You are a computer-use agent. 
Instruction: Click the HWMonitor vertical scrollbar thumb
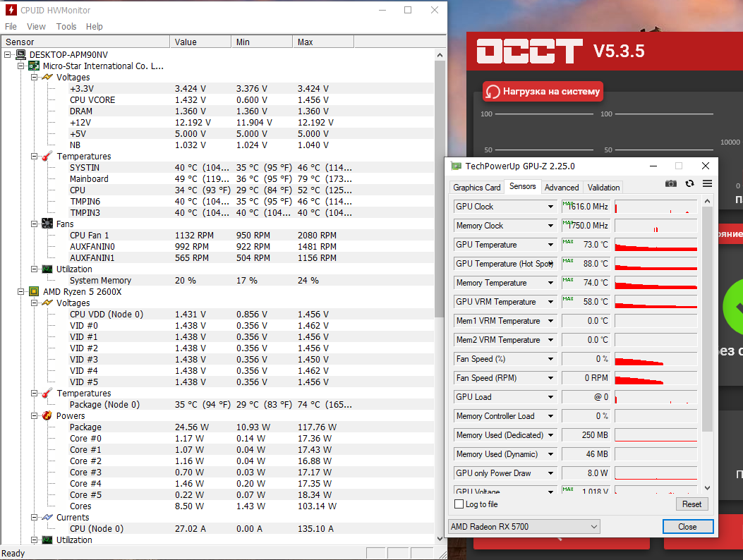coord(440,190)
